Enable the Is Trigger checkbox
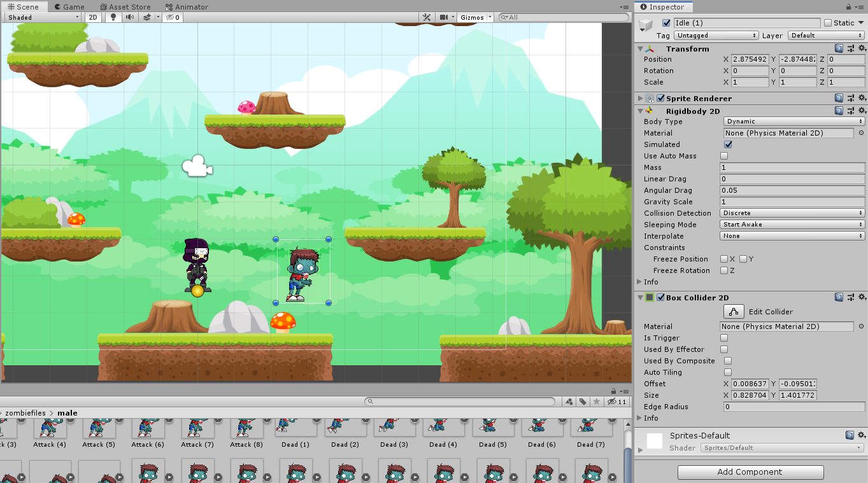The image size is (868, 483). 724,338
